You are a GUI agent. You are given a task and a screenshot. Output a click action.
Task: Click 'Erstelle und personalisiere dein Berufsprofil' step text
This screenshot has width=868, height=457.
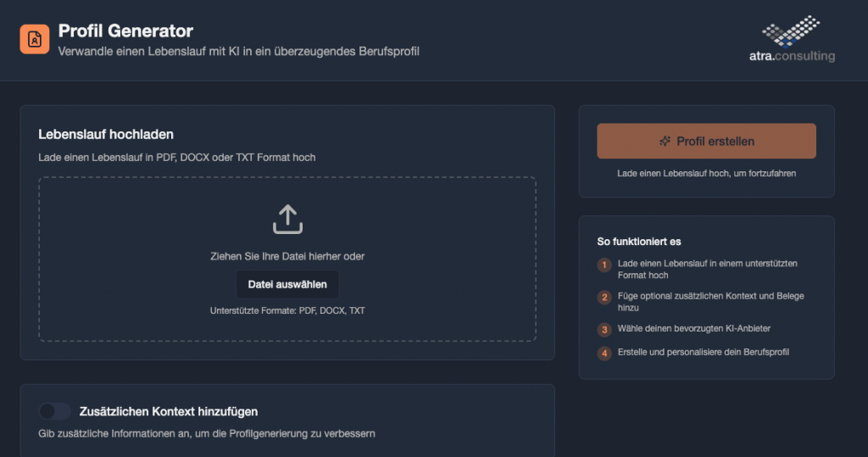704,352
